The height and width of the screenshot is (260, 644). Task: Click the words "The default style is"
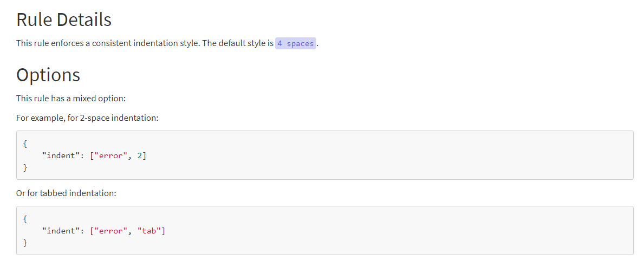point(238,43)
